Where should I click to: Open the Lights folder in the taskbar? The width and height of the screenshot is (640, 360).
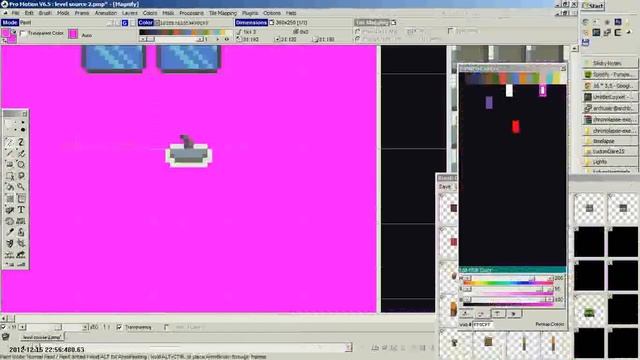pyautogui.click(x=611, y=162)
